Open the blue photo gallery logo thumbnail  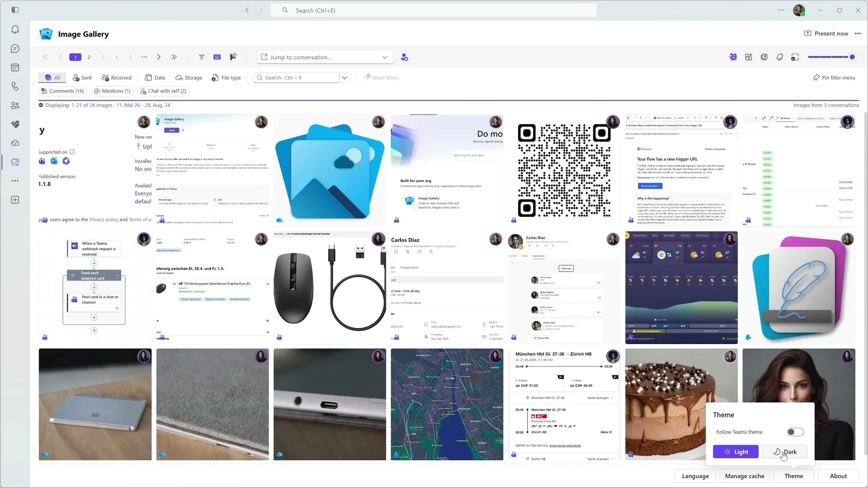(x=330, y=170)
